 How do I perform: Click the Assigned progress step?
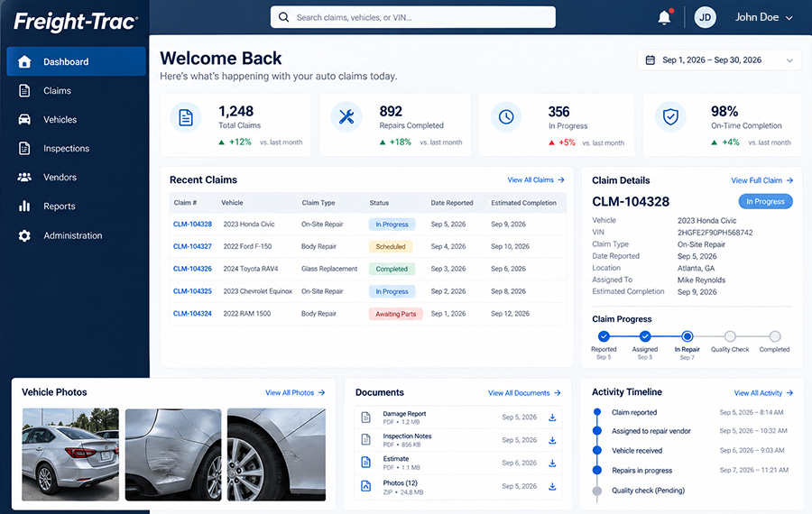645,336
